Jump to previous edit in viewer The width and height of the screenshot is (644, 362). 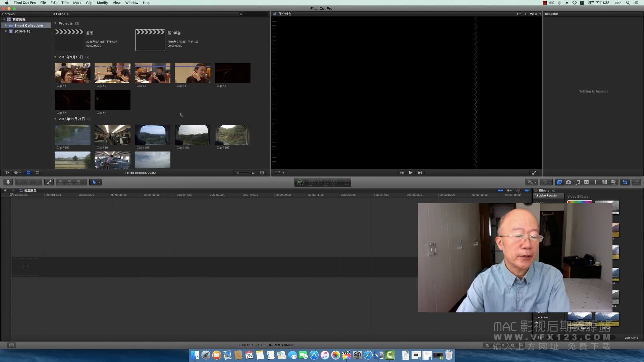pyautogui.click(x=401, y=173)
